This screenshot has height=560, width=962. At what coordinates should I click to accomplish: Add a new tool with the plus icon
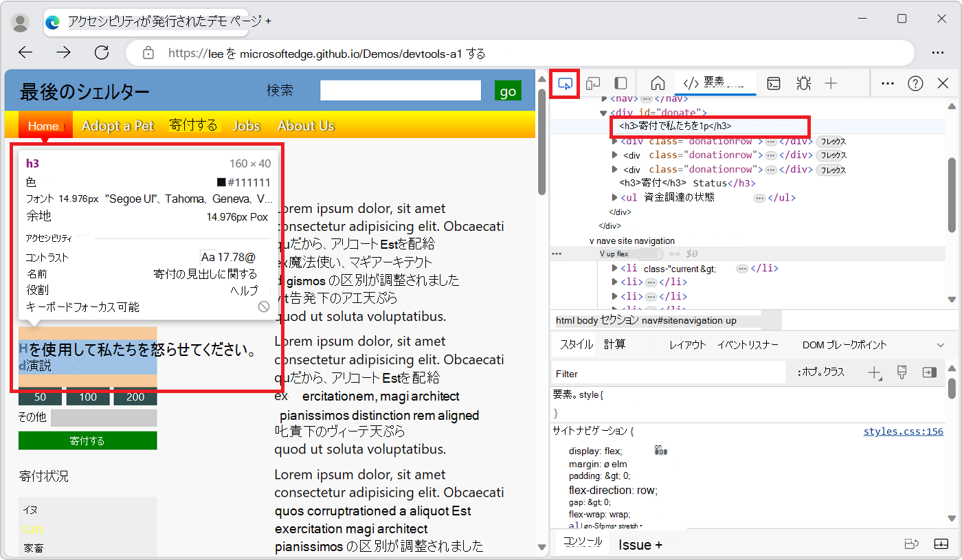pyautogui.click(x=831, y=83)
